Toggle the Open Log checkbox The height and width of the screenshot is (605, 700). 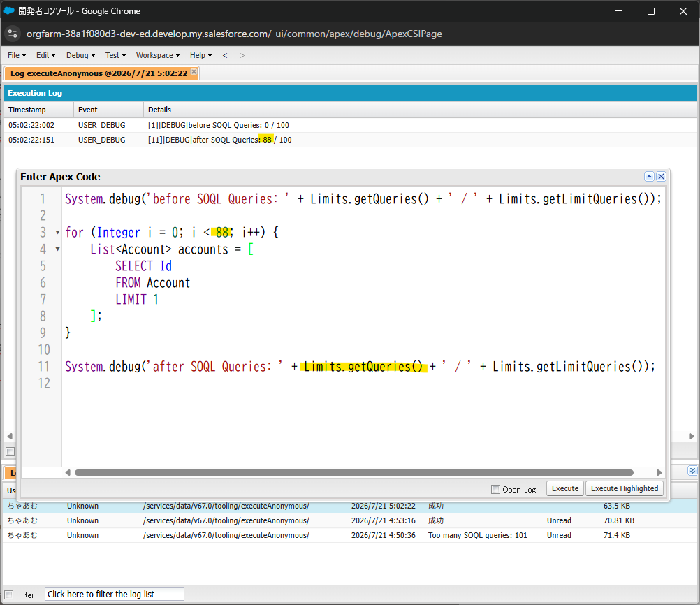tap(495, 489)
